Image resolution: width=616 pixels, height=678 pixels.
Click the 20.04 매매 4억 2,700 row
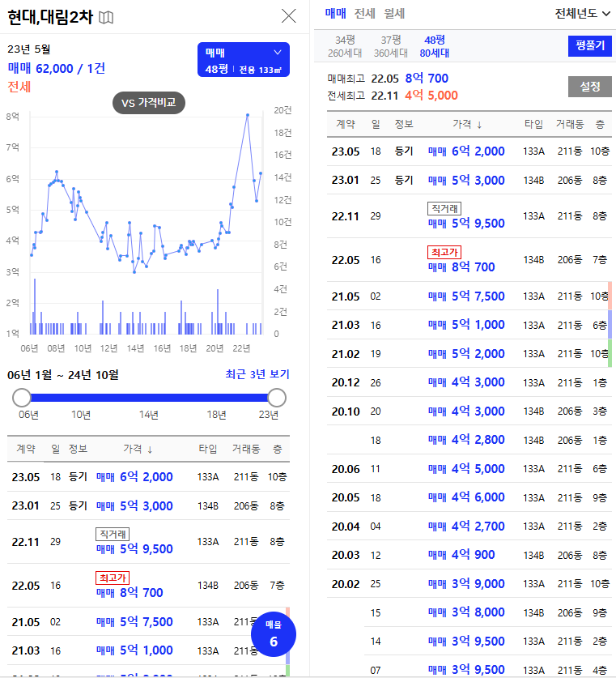tap(469, 527)
